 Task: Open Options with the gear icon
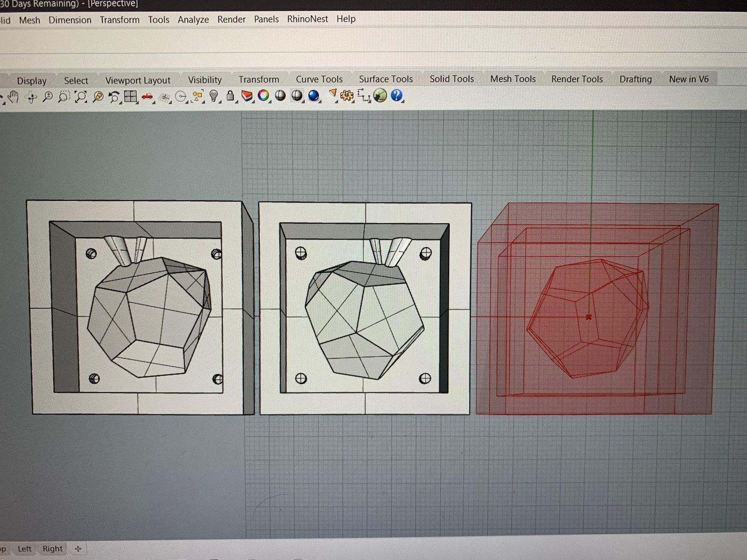pos(347,96)
